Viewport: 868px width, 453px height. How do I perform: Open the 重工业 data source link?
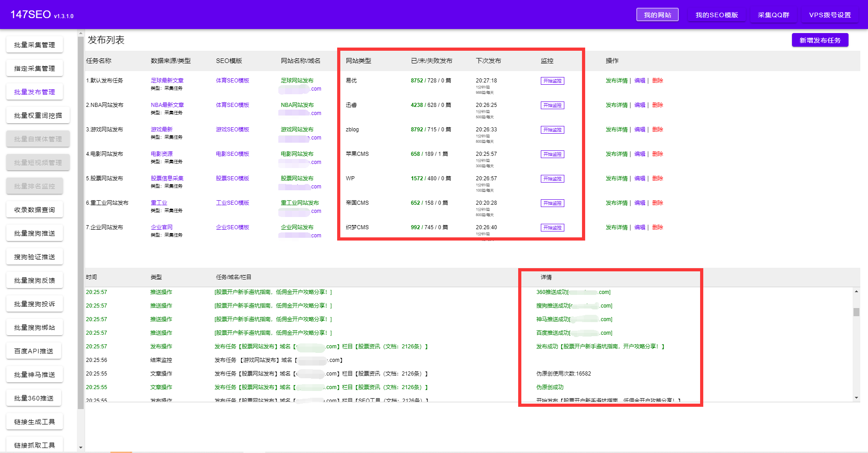[x=159, y=203]
